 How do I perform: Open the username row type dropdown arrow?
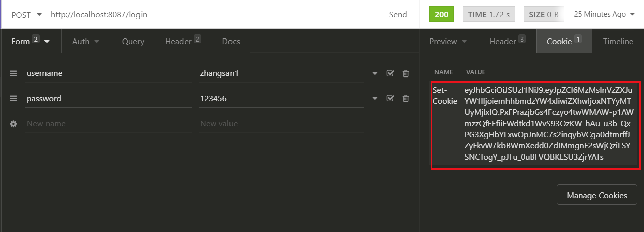coord(375,74)
